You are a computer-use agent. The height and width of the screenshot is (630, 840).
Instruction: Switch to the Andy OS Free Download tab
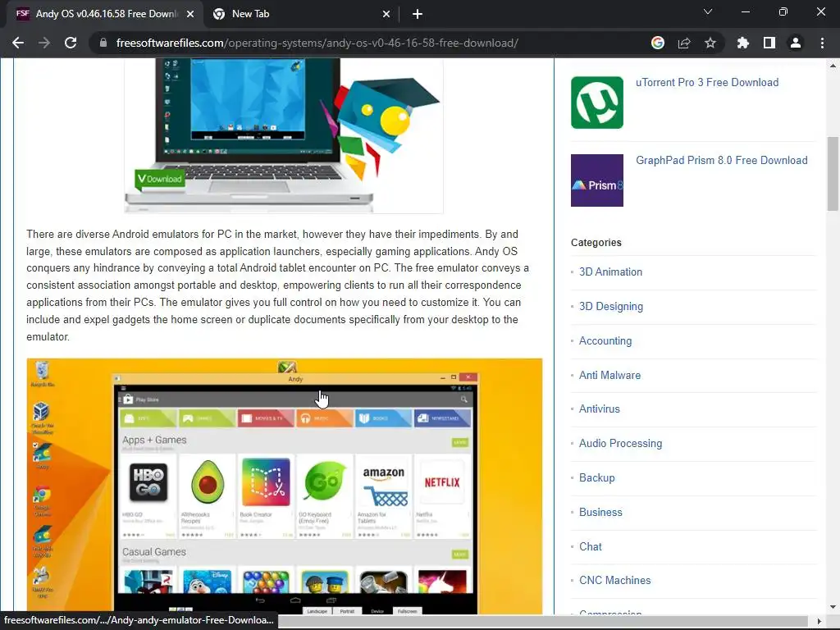(x=105, y=14)
